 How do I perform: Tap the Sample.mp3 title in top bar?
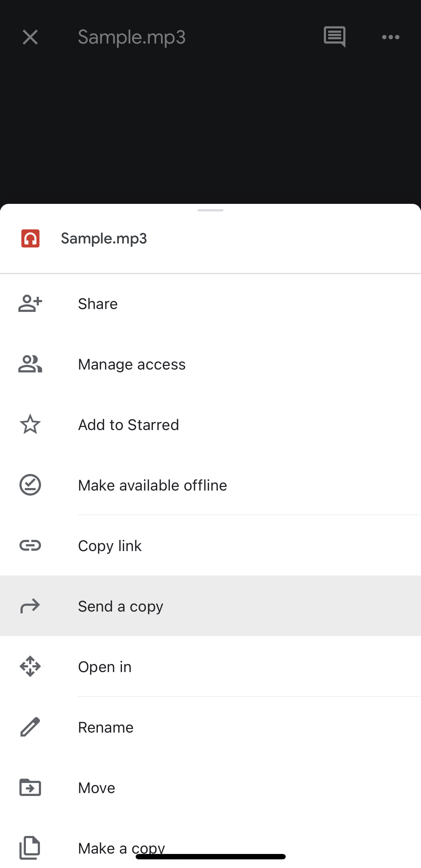click(x=132, y=37)
